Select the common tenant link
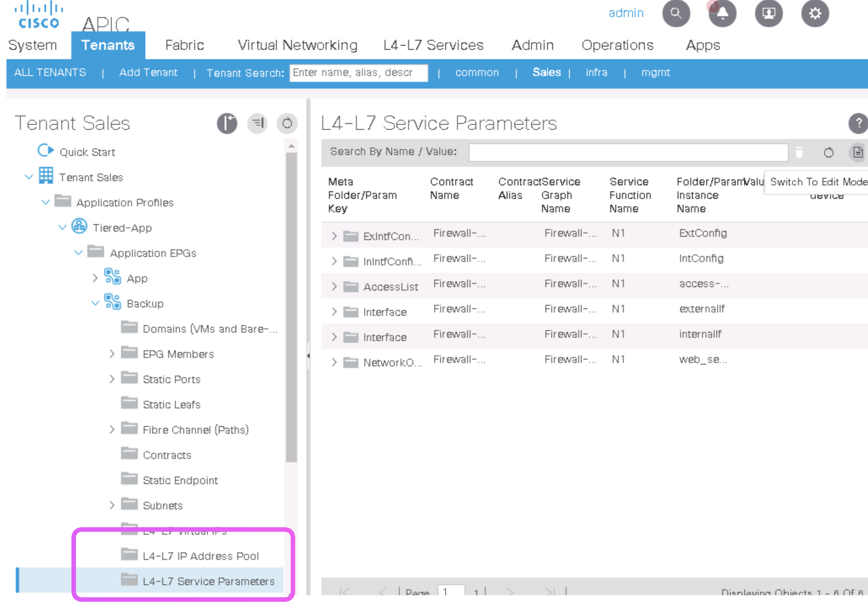Screen dimensions: 868x605 click(x=477, y=73)
